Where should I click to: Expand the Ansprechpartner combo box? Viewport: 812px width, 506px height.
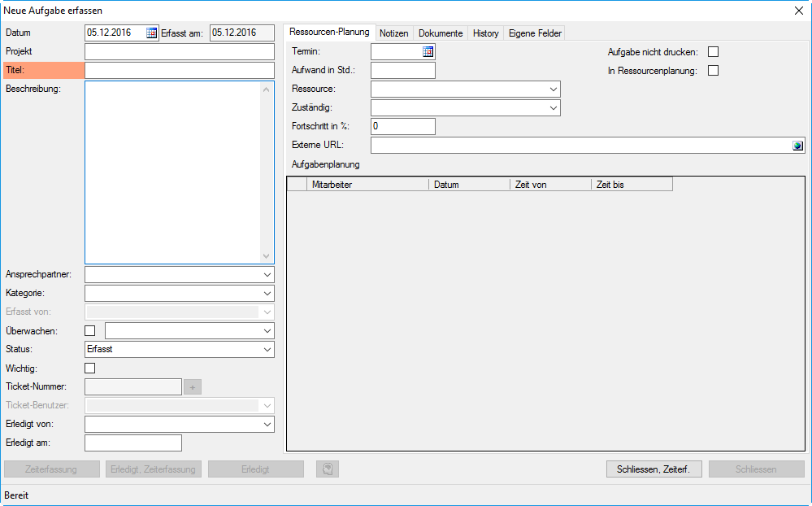(267, 275)
